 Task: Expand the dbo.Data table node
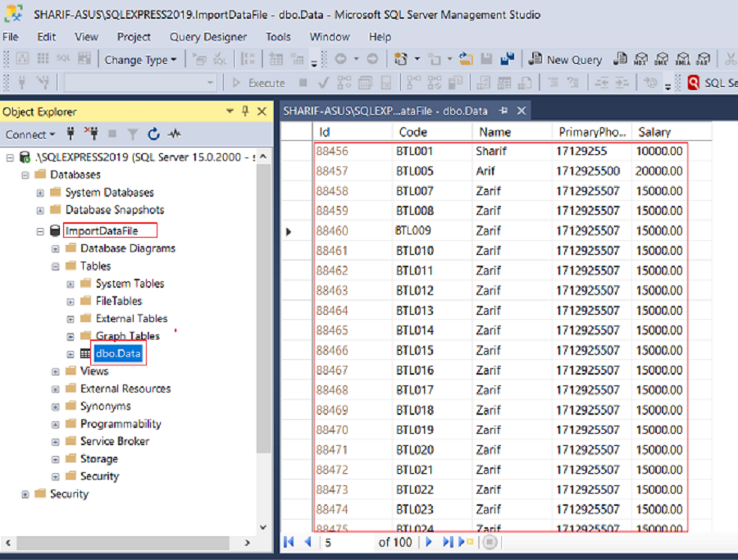pyautogui.click(x=71, y=354)
